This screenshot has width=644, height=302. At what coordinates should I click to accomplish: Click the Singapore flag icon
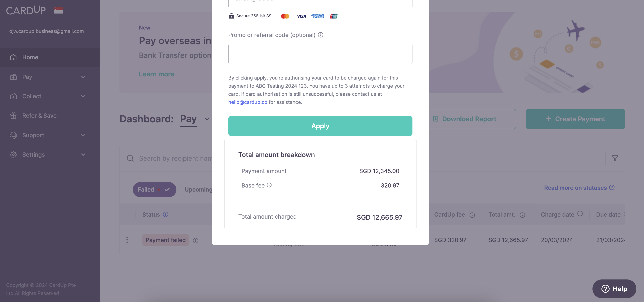point(59,10)
